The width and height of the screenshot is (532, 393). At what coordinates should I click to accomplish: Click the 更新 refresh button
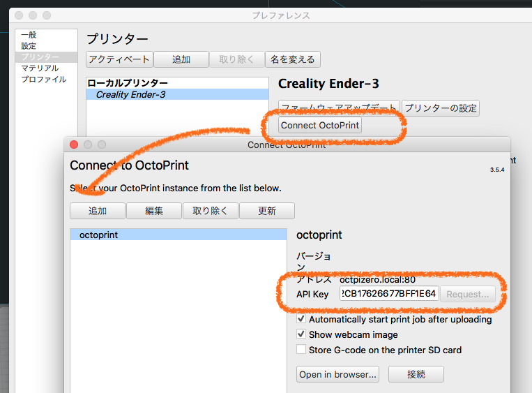pos(267,211)
